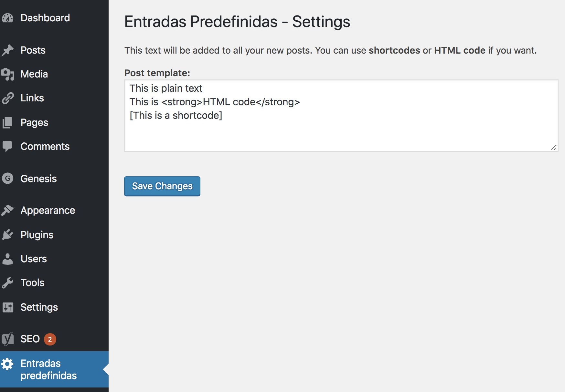The image size is (565, 392).
Task: Click the Dashboard gauge icon
Action: pos(7,18)
